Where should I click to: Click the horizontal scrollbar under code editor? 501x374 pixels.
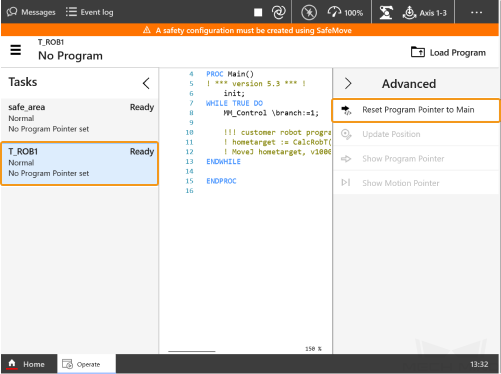[x=192, y=351]
